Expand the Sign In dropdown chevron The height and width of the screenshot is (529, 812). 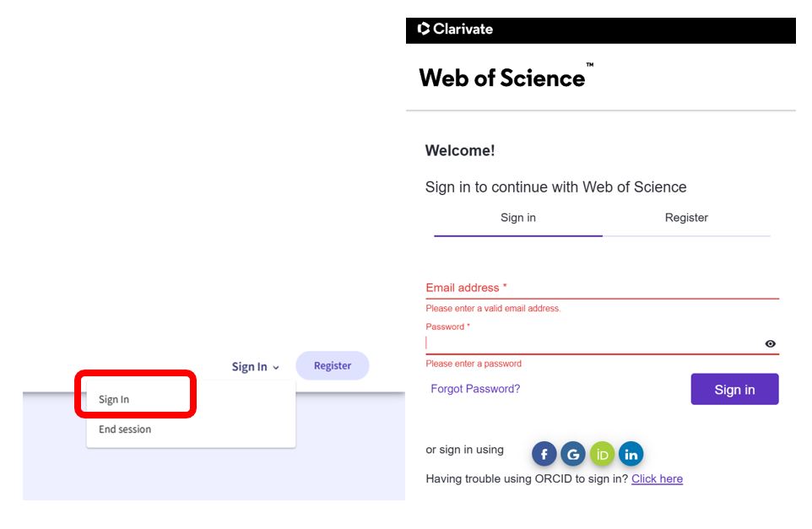276,368
